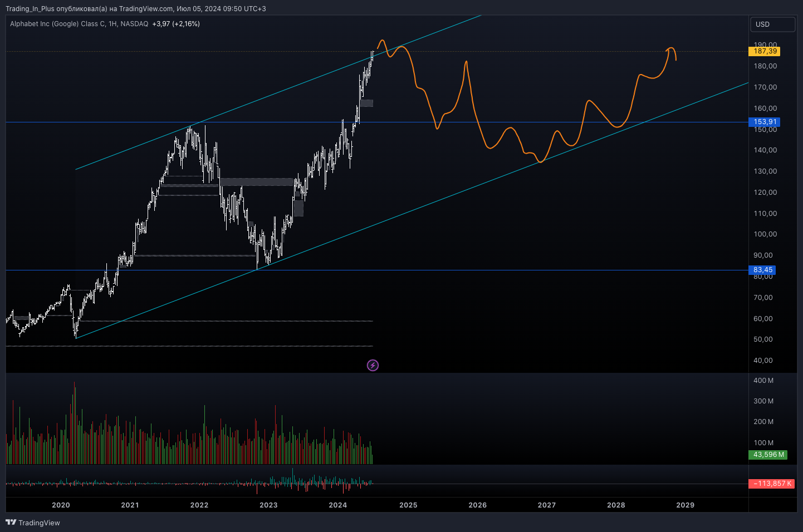Click the 110,00 price axis value
803x532 pixels.
click(765, 214)
